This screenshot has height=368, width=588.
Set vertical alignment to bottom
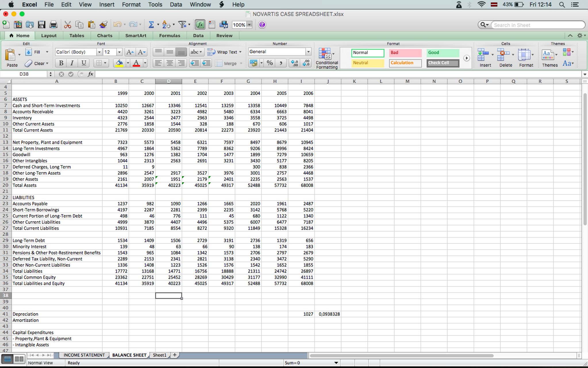[181, 52]
